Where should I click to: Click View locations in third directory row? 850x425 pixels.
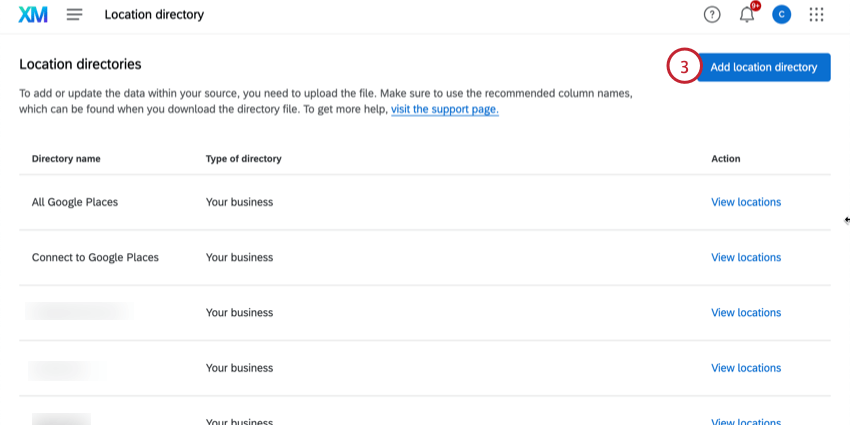[745, 313]
